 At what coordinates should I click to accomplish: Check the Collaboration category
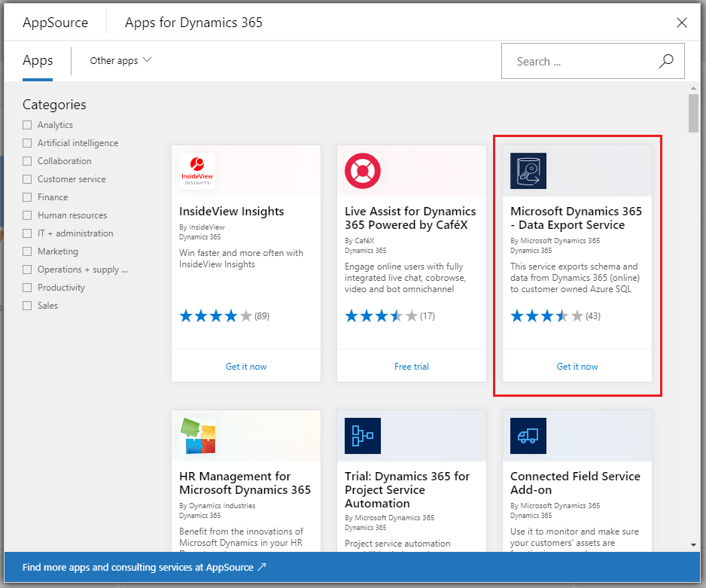coord(27,160)
